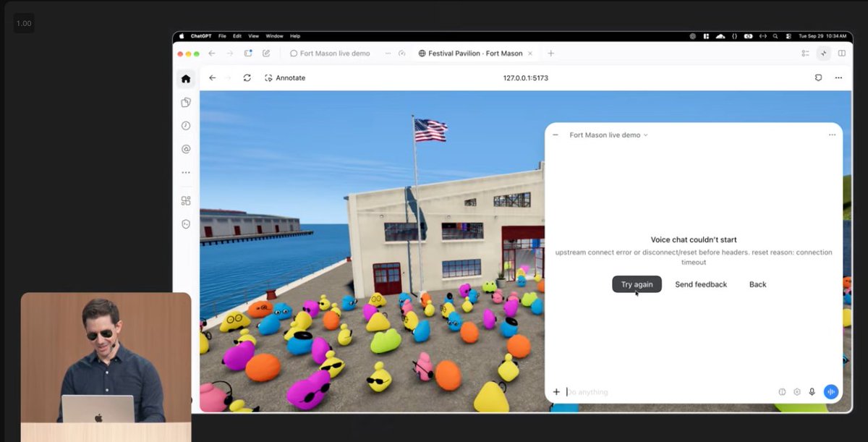This screenshot has width=868, height=442.
Task: Click the plus attach icon in chat input
Action: coord(556,392)
